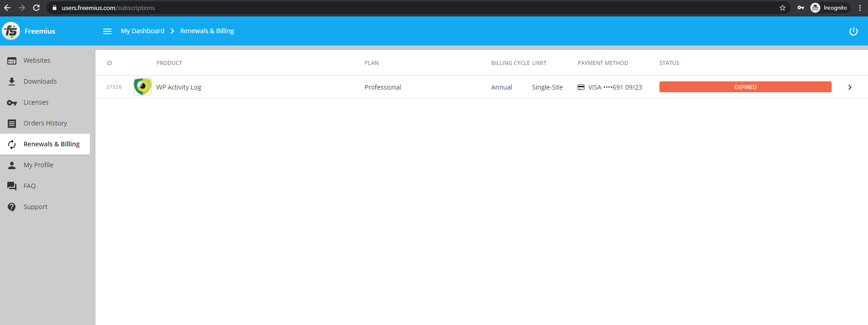868x325 pixels.
Task: Click the red EXPIRED status badge
Action: point(745,87)
